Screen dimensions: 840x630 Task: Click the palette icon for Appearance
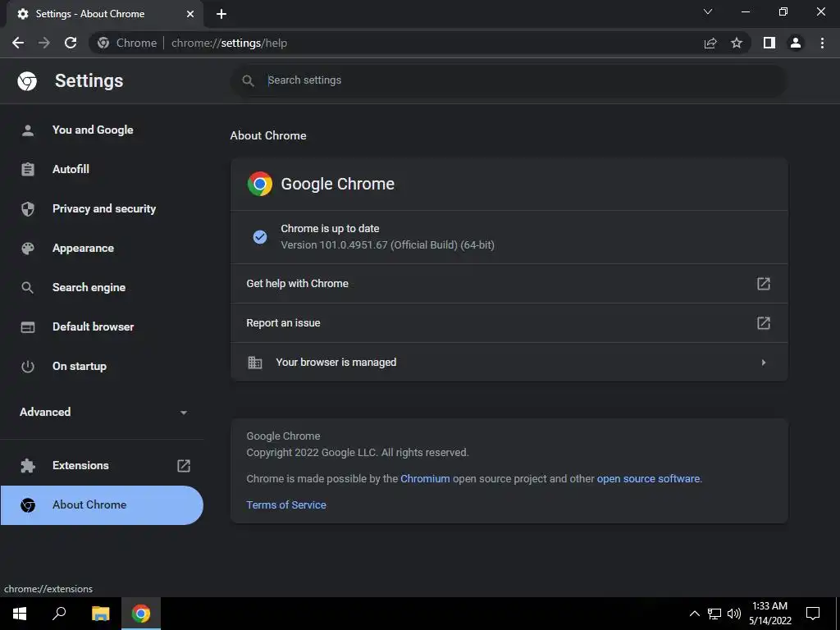28,248
